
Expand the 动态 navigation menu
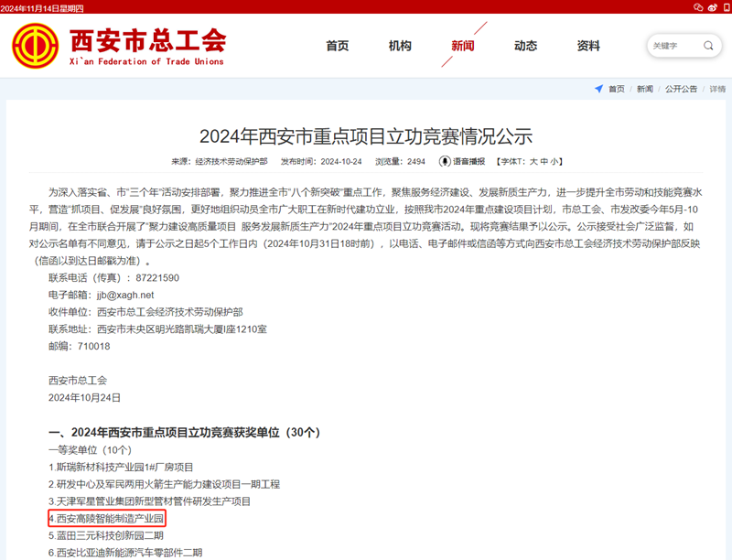point(525,46)
